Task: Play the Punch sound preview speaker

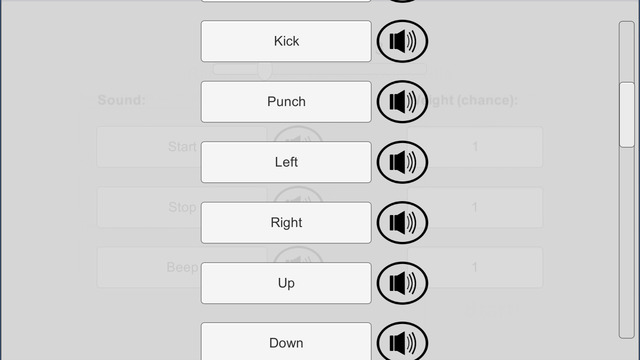Action: [x=402, y=102]
